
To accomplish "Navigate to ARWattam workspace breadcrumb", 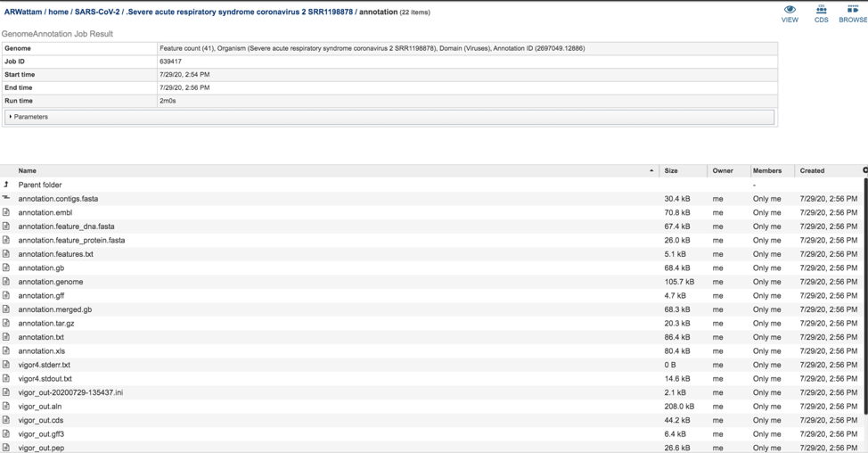I will [x=23, y=12].
